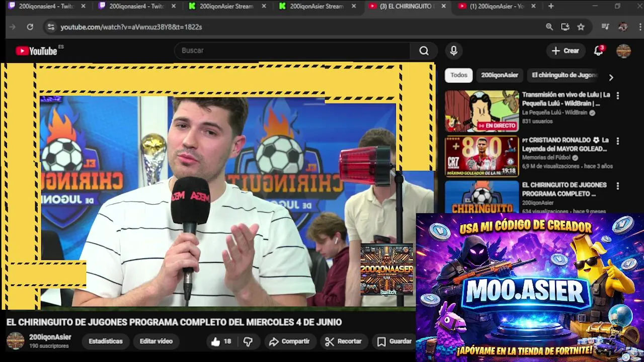The height and width of the screenshot is (362, 644).
Task: Click the browser forward arrow
Action: [13, 27]
